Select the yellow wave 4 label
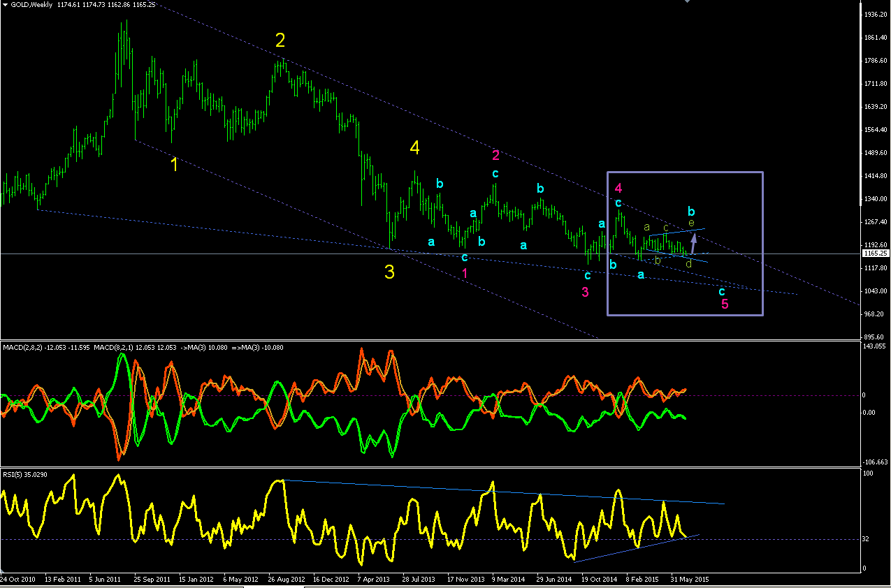This screenshot has height=588, width=891. 415,148
